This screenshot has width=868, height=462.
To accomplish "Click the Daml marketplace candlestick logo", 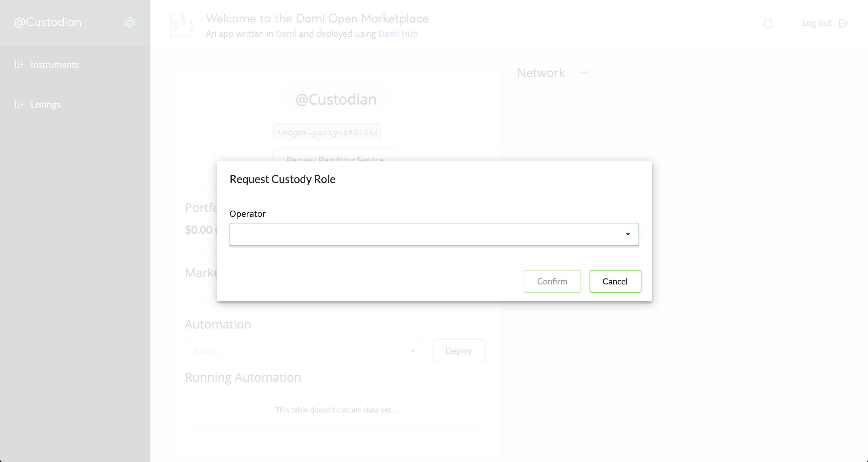I will point(182,24).
